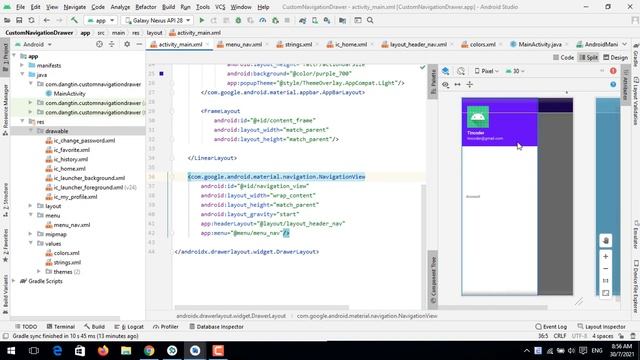Click the Back navigation arrow
Screen dimensions: 640x360
pyautogui.click(x=47, y=20)
